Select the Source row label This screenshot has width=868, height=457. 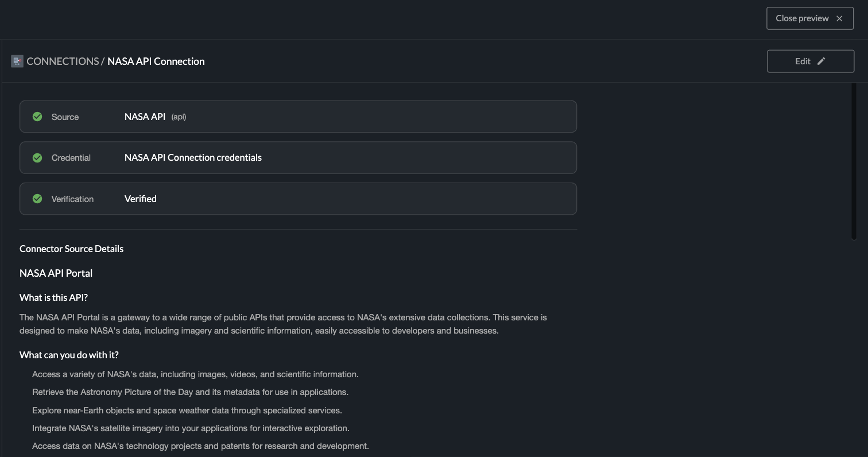coord(65,117)
